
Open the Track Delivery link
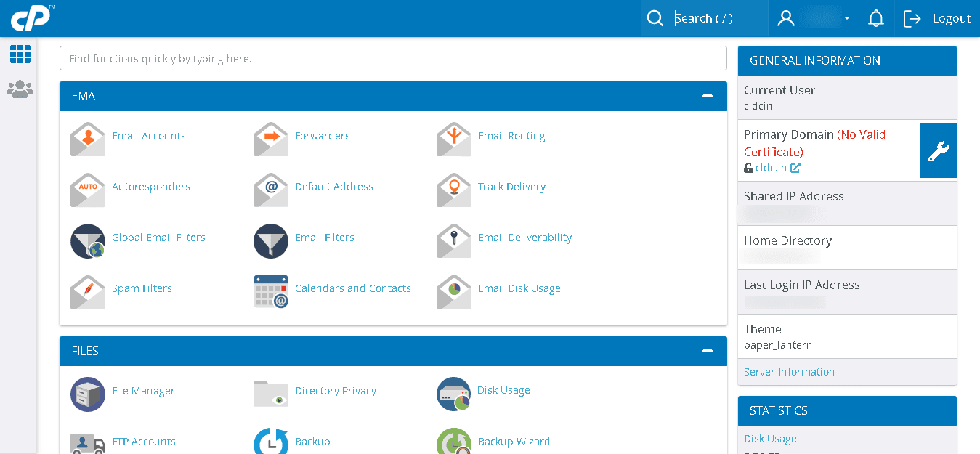coord(511,187)
